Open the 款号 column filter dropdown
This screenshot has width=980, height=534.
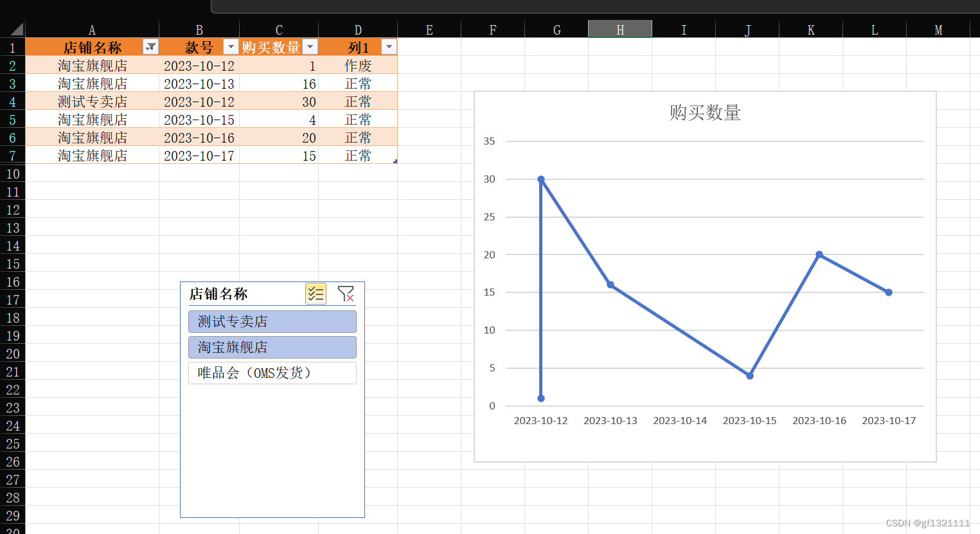tap(231, 47)
